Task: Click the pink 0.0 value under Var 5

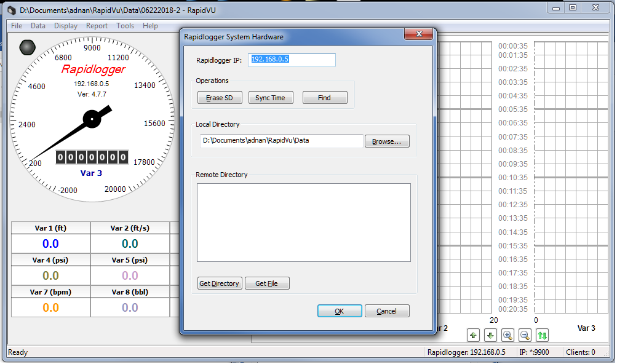Action: click(130, 276)
